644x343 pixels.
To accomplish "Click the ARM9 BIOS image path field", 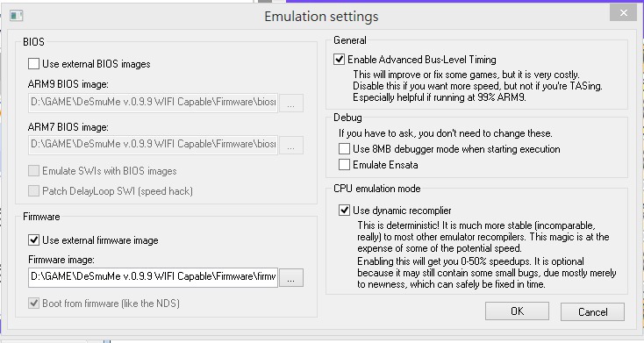I will tap(154, 103).
